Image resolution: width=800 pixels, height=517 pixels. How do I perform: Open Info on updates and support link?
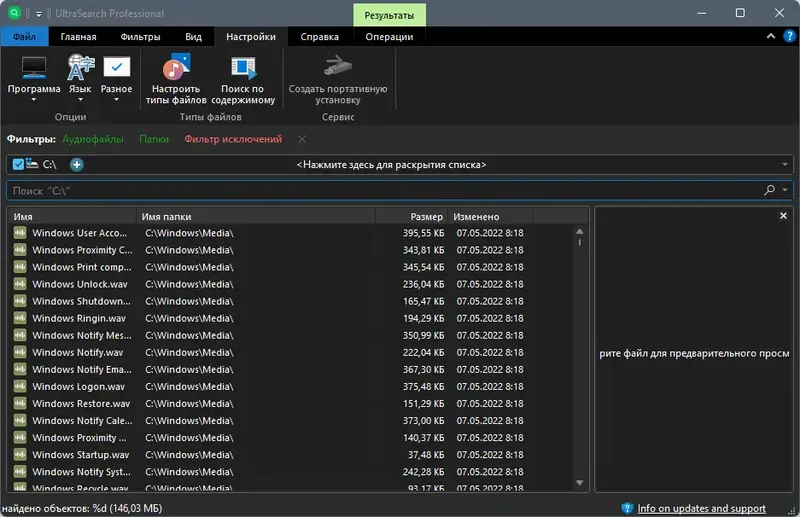coord(702,508)
